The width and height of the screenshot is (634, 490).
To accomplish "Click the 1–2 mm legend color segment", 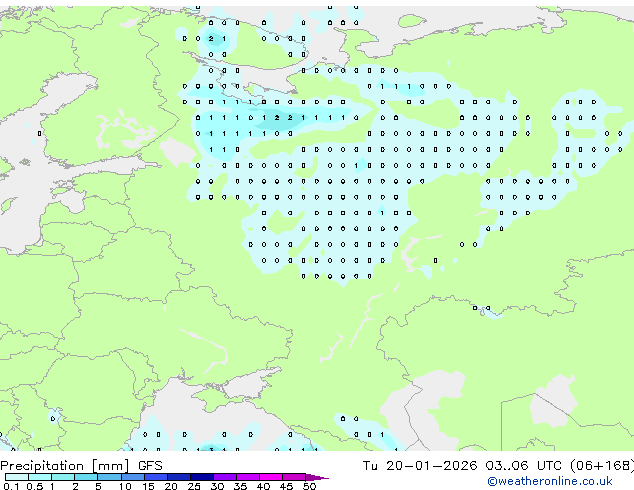I will click(63, 477).
